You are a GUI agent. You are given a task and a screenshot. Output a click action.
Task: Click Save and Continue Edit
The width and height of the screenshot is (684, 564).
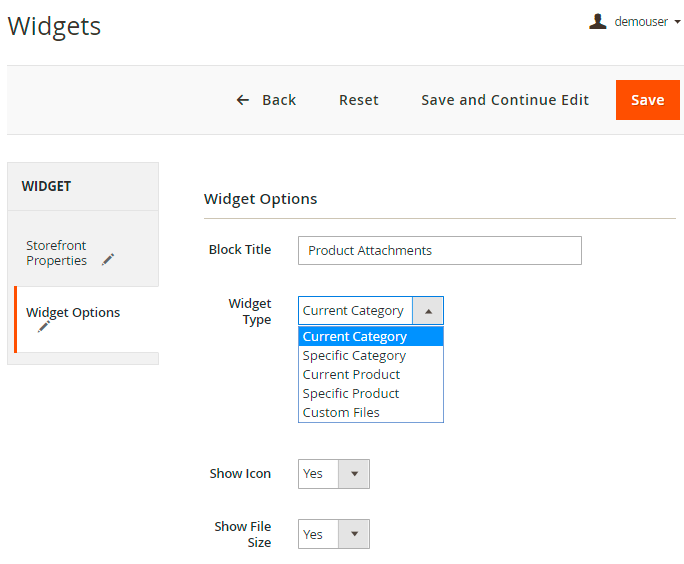(x=504, y=100)
